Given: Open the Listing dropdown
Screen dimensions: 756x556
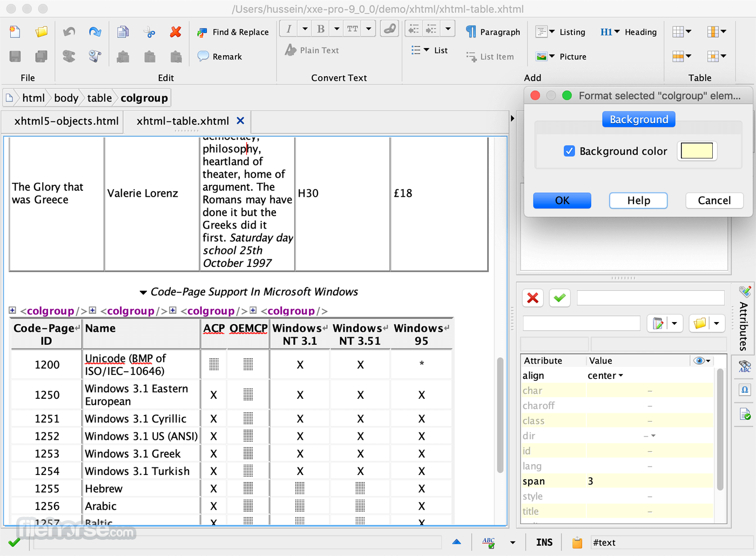Looking at the screenshot, I should (561, 32).
